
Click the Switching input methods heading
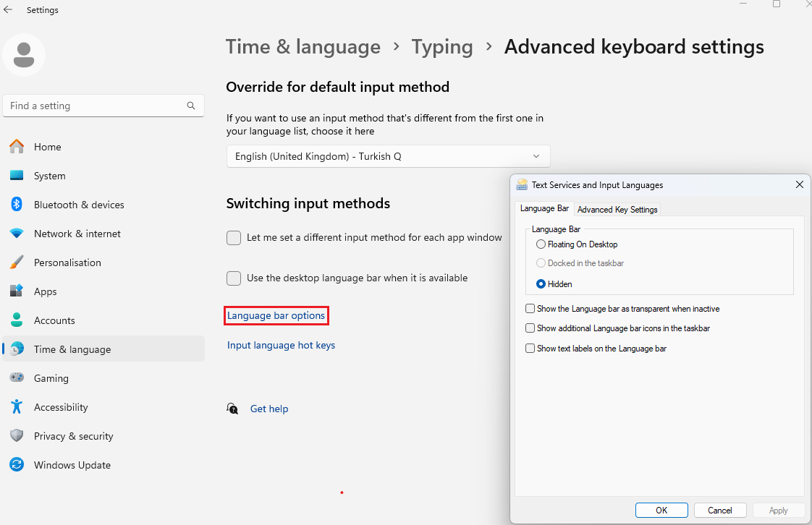tap(308, 203)
